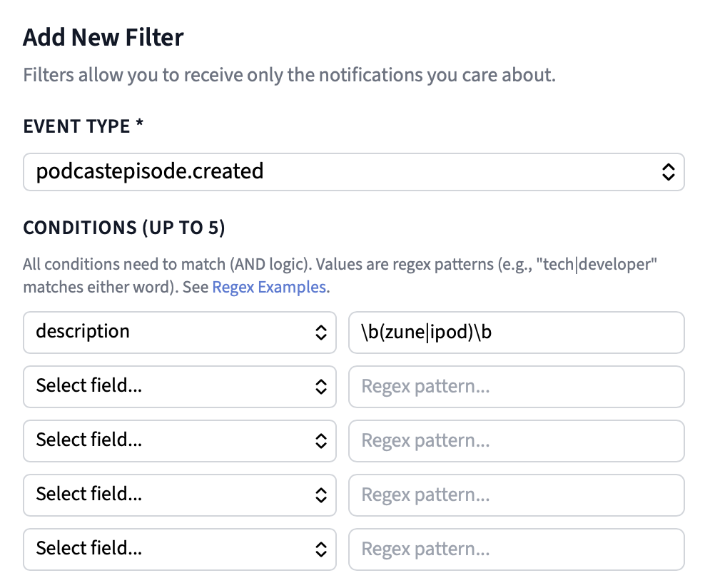Open the Event Type dropdown
705x588 pixels.
[x=353, y=171]
